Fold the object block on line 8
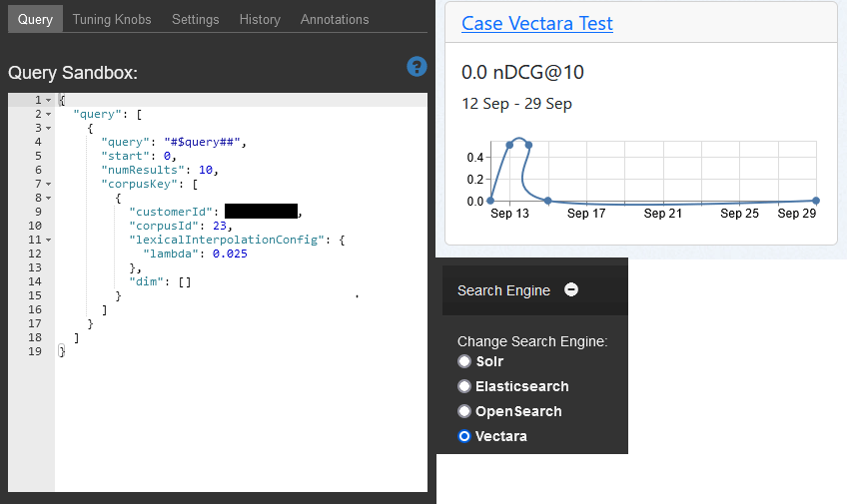 pos(48,198)
